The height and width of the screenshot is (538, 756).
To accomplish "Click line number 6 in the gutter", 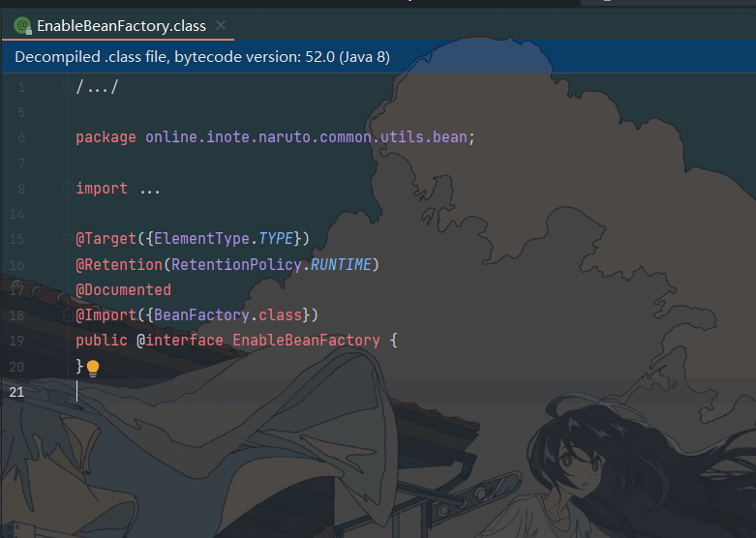I will coord(21,137).
